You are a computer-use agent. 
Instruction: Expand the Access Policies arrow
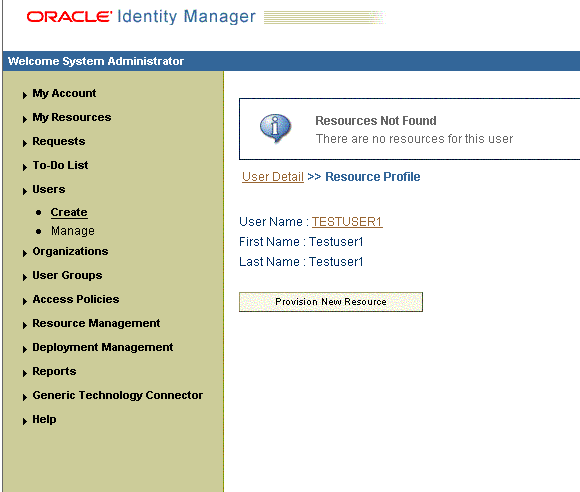click(24, 301)
